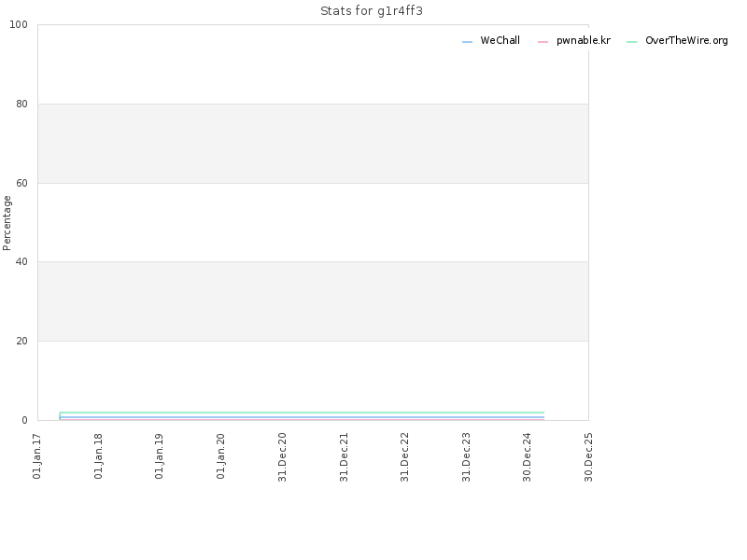This screenshot has width=747, height=560.
Task: Click the chart title Stats for g1r4ff3
Action: pos(371,11)
